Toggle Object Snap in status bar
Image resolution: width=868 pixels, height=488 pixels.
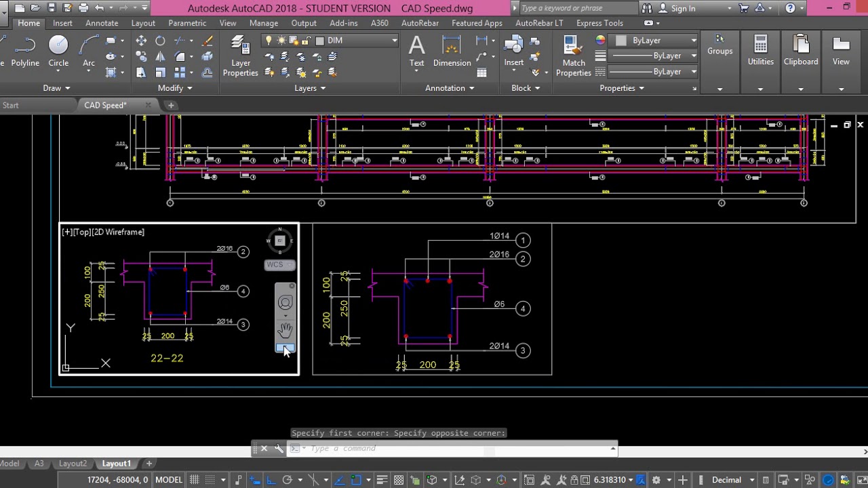click(x=356, y=480)
